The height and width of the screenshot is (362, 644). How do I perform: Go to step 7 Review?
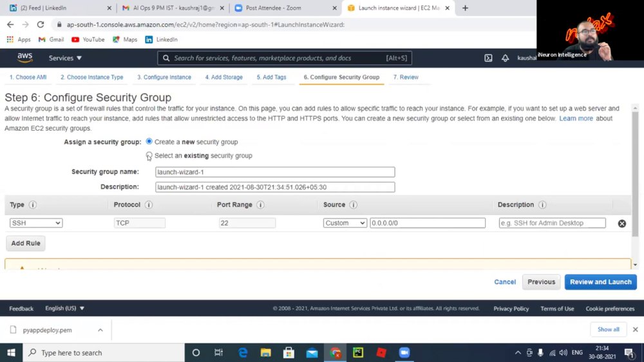coord(406,77)
